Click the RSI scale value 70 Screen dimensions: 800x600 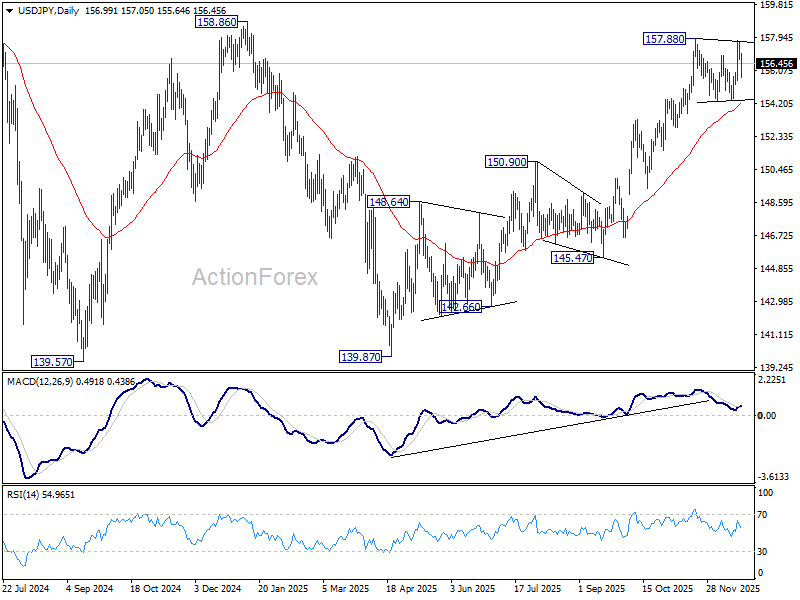click(x=762, y=515)
